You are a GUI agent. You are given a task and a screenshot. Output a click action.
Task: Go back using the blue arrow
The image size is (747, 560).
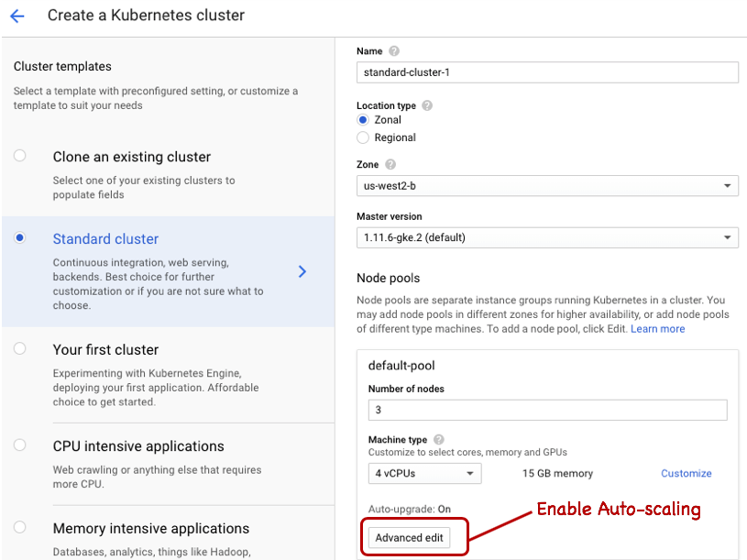(17, 16)
